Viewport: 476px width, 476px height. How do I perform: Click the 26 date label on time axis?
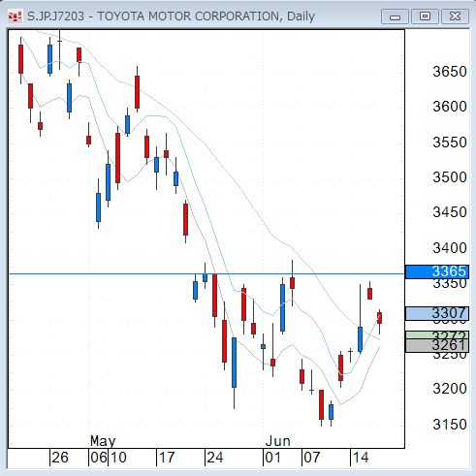coord(60,458)
